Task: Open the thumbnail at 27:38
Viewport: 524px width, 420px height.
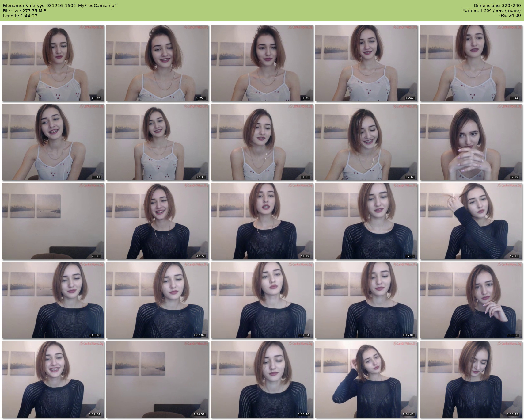Action: tap(157, 142)
